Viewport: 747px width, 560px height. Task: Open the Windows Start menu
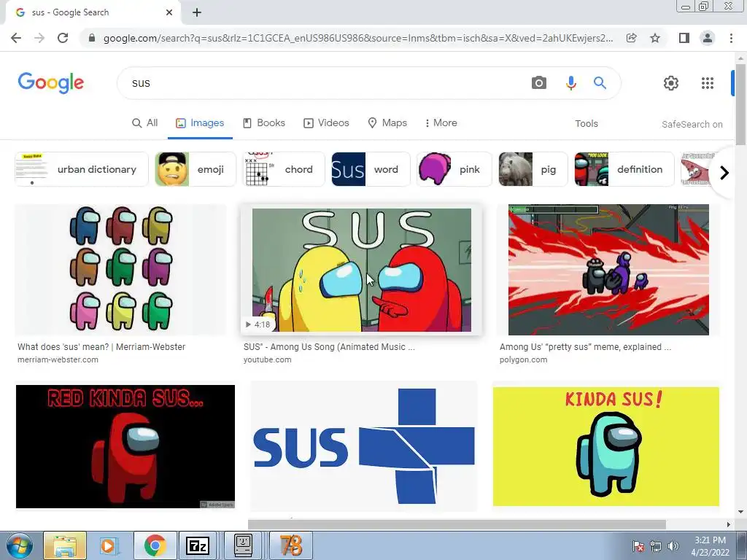[20, 545]
